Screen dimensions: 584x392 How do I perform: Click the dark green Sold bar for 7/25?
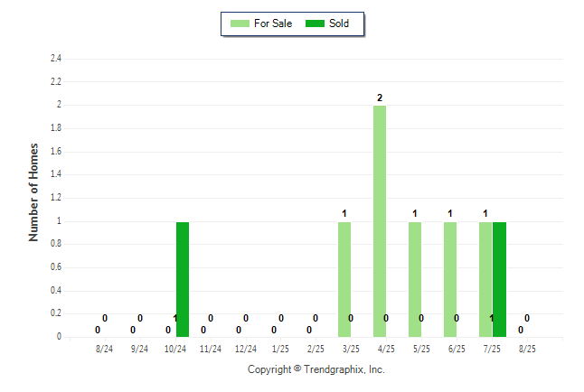click(x=499, y=280)
